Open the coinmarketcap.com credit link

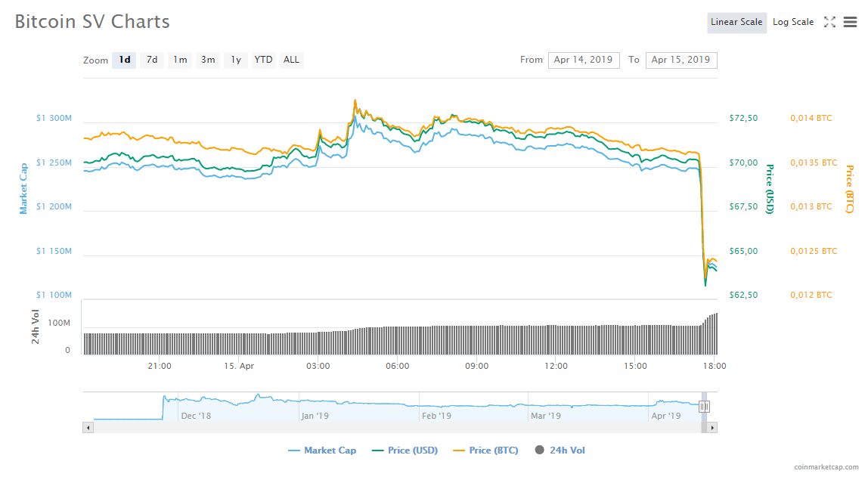coord(826,467)
